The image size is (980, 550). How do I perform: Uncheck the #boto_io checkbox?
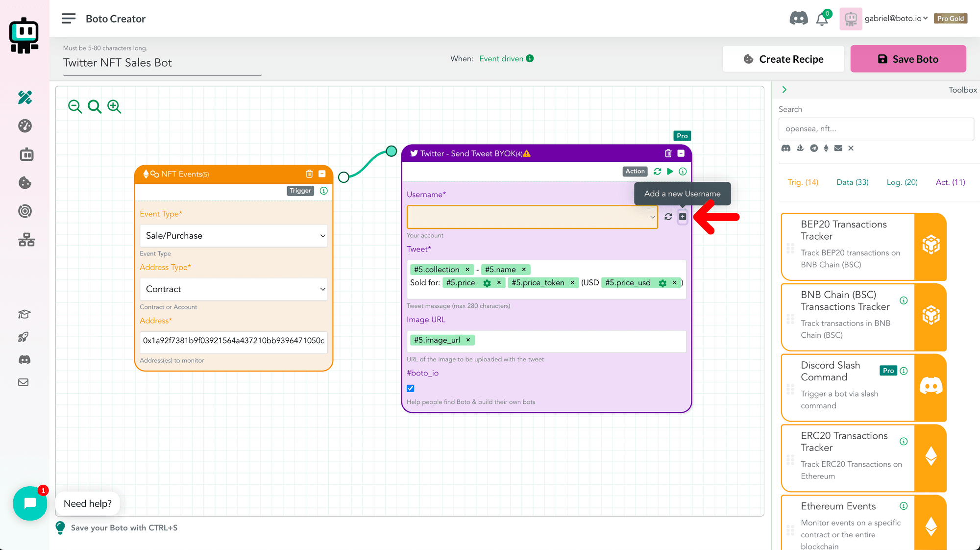411,389
